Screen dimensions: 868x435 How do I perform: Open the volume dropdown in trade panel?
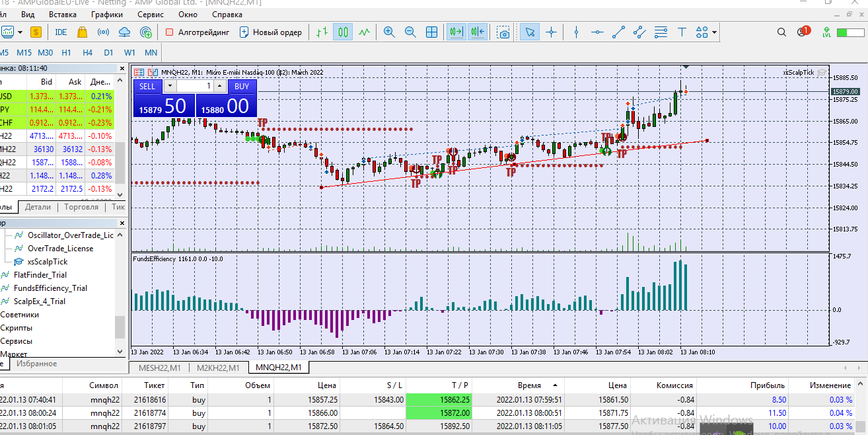(170, 86)
